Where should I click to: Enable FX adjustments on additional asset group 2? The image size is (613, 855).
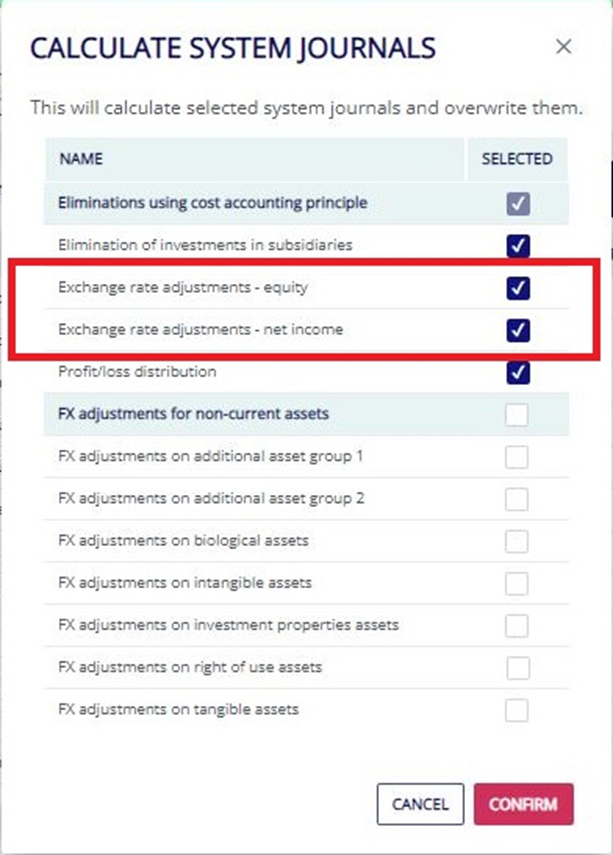point(516,499)
